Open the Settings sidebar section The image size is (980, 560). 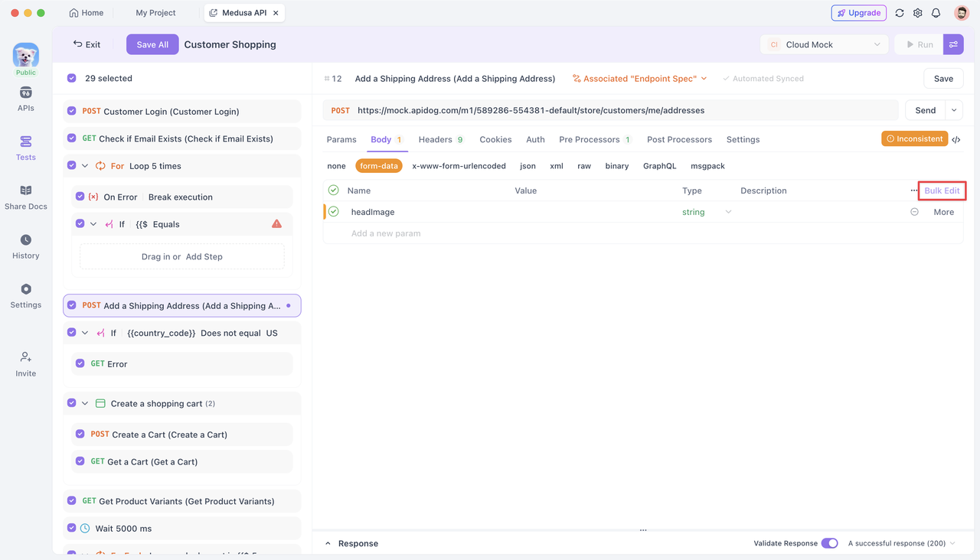coord(25,295)
